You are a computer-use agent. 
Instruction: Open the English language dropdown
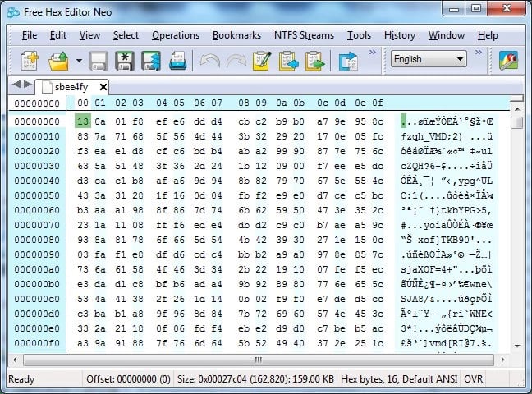(429, 59)
